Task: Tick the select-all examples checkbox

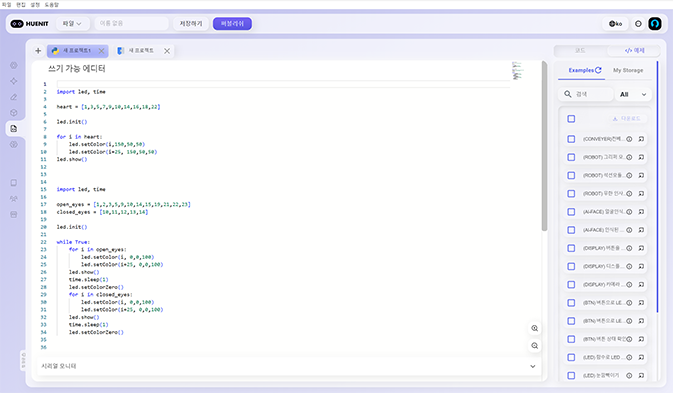Action: coord(571,119)
